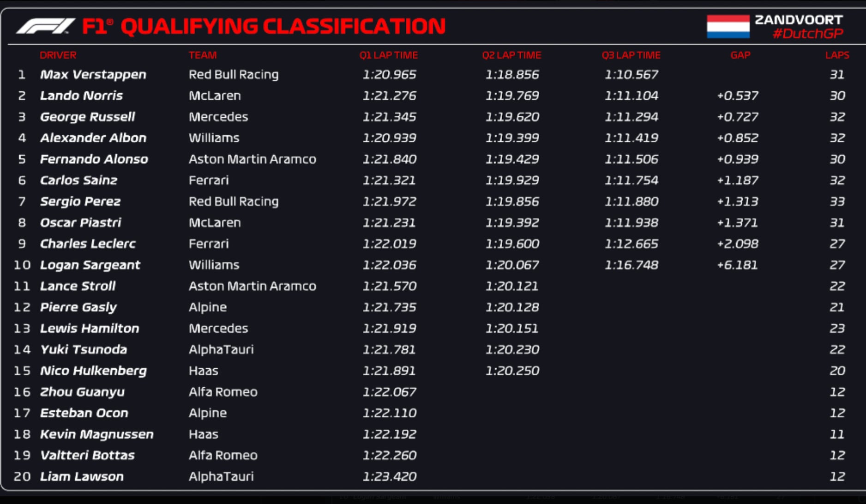866x504 pixels.
Task: Click the F1 logo icon
Action: pos(45,26)
